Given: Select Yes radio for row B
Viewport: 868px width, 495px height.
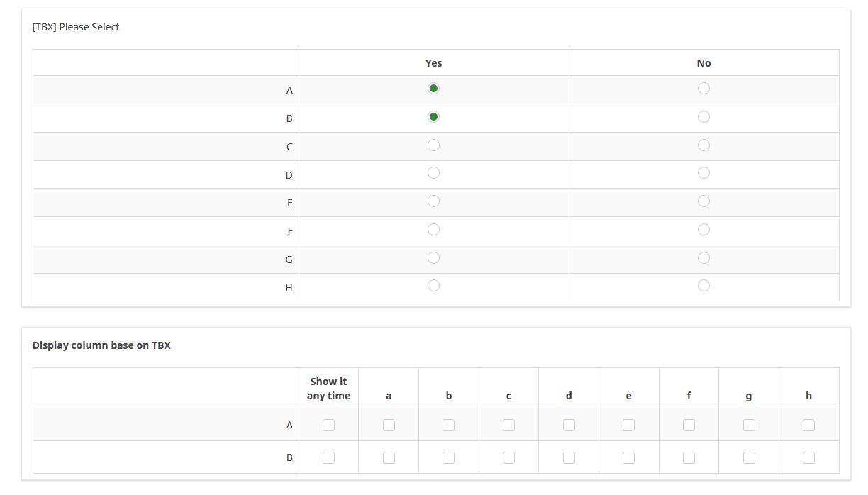Looking at the screenshot, I should point(433,117).
